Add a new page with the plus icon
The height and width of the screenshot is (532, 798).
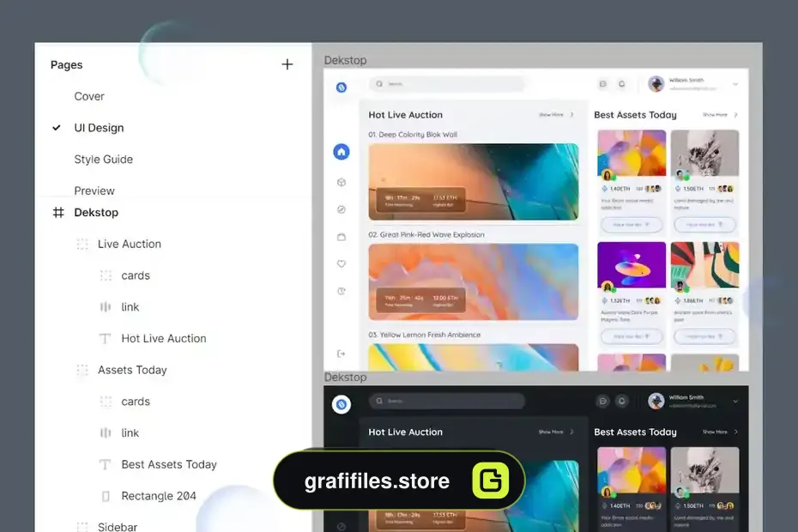pos(287,64)
